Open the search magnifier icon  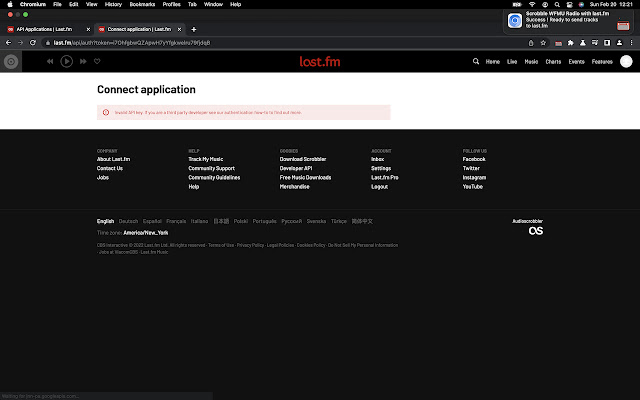[x=476, y=61]
